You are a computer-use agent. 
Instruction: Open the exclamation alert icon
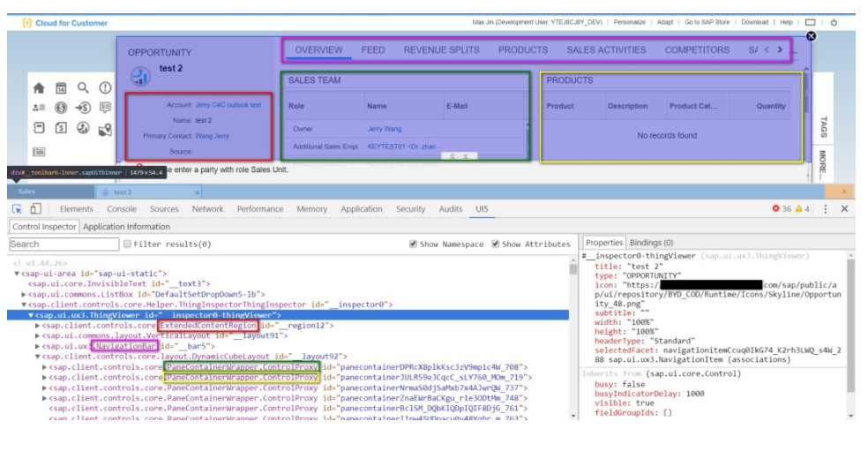click(105, 88)
